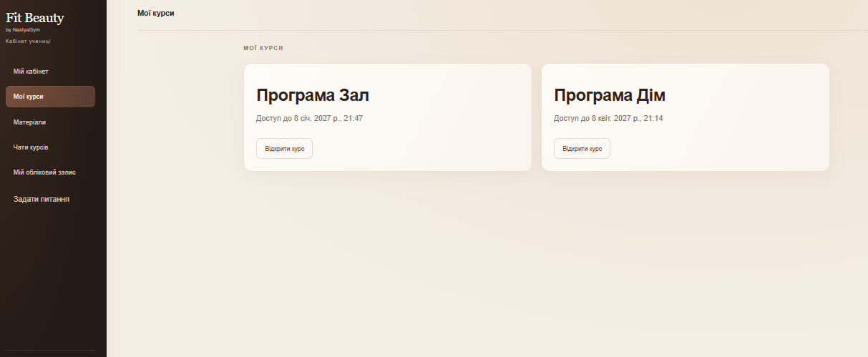The image size is (868, 357).
Task: Click the Програма Дім card title
Action: tap(610, 96)
